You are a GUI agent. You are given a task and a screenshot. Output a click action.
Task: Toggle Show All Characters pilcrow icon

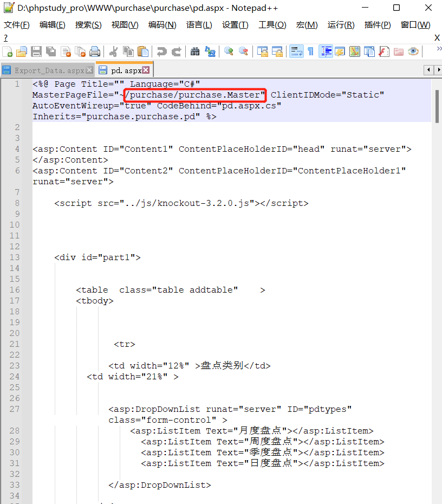coord(310,51)
